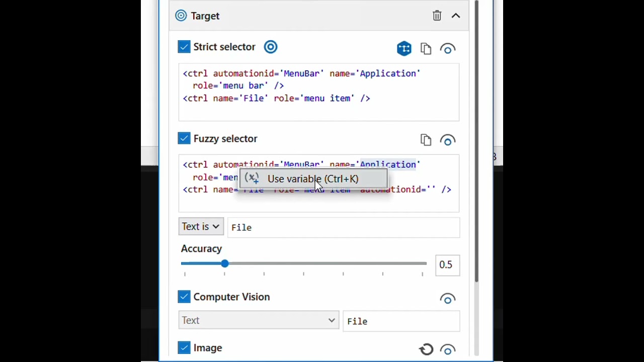Open the 'Text is' dropdown
The height and width of the screenshot is (362, 644).
pyautogui.click(x=201, y=227)
